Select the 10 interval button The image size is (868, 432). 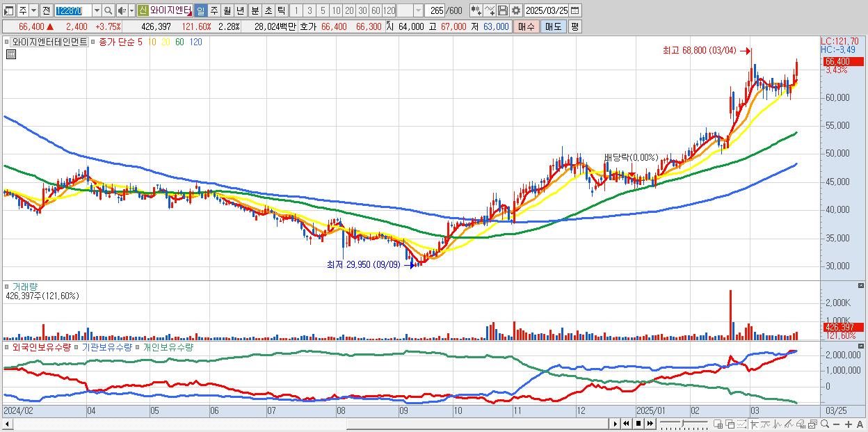coord(336,10)
